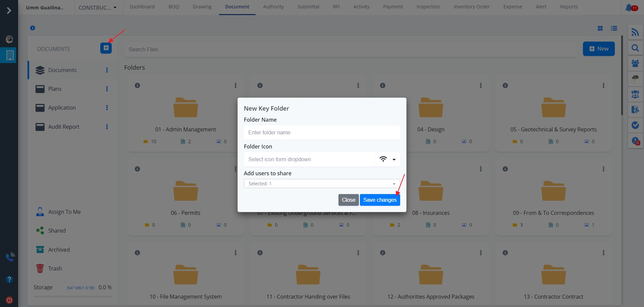Switch to grid view layout

click(x=600, y=28)
